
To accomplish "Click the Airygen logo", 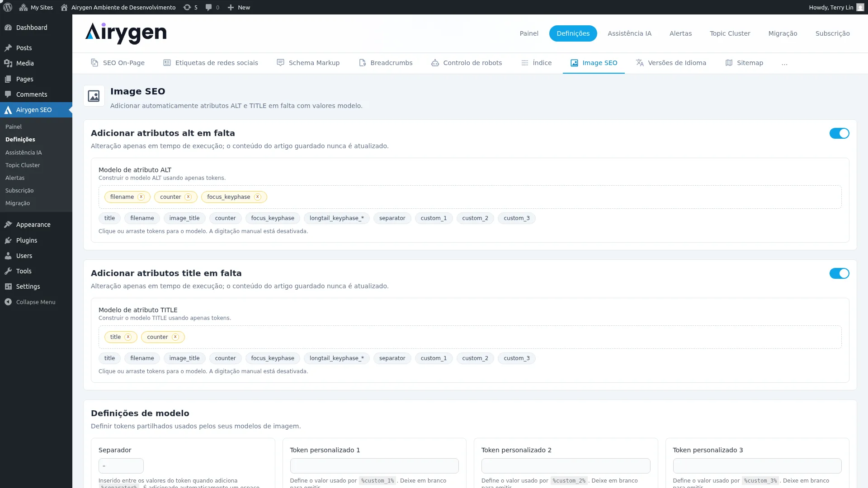I will [126, 33].
